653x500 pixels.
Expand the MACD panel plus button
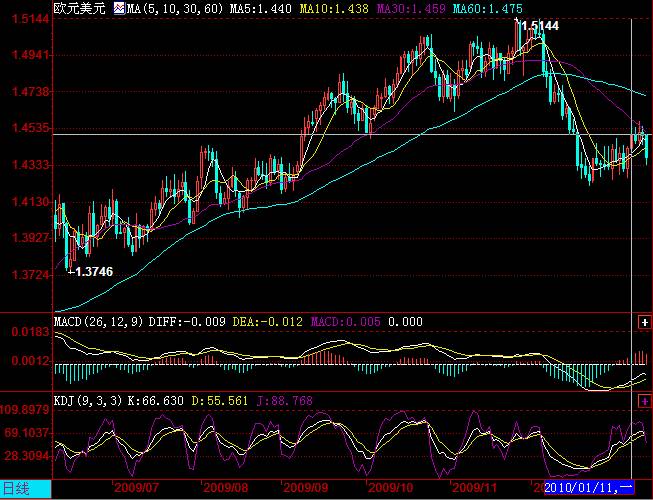click(x=645, y=322)
